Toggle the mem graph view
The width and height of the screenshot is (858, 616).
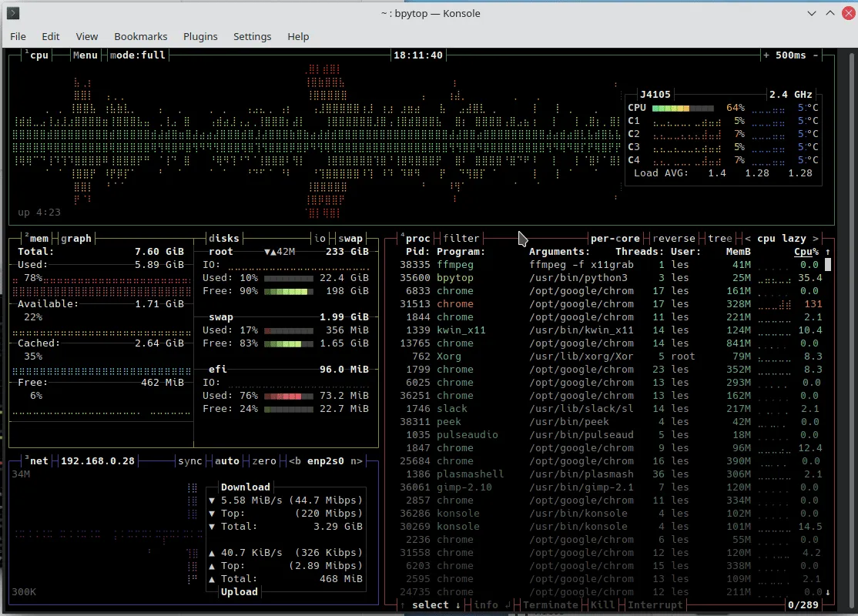[76, 238]
